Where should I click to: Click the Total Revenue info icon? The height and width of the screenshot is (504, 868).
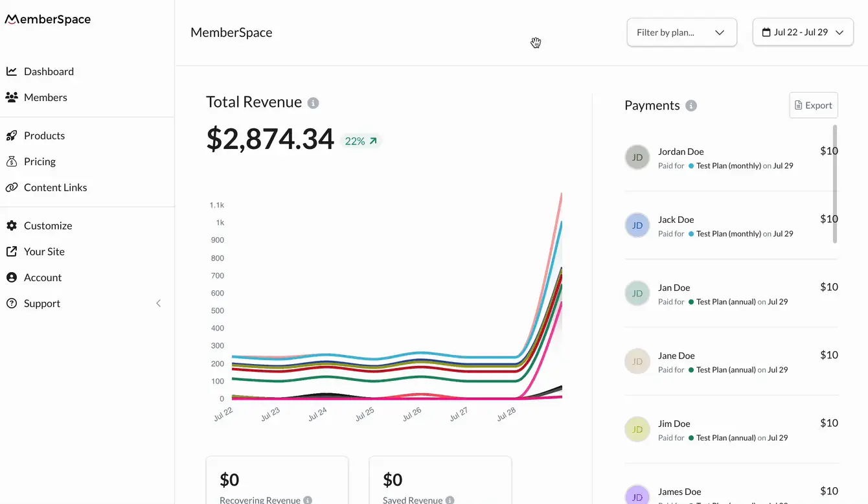313,103
